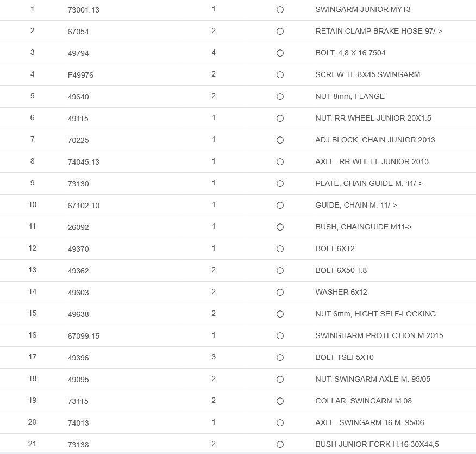Open part number 67102.10
The image size is (476, 454).
(x=83, y=206)
